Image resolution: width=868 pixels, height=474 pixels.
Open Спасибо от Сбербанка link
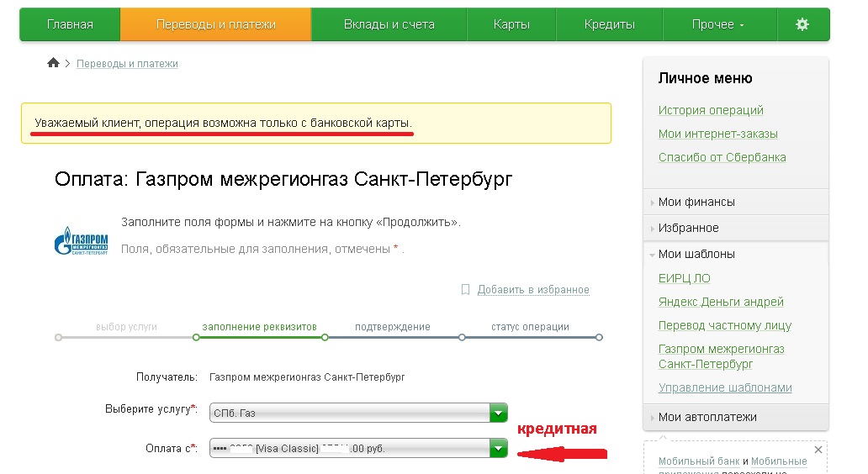coord(722,157)
